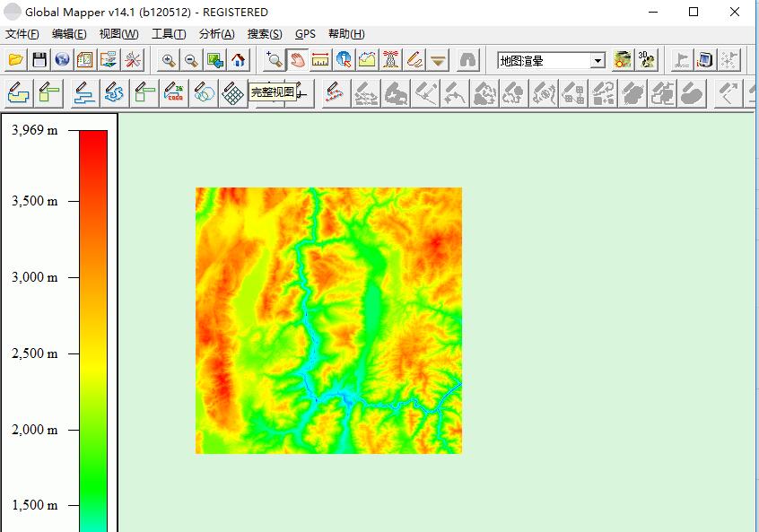The image size is (759, 532).
Task: Click the 2,000 m legend label
Action: [x=35, y=430]
